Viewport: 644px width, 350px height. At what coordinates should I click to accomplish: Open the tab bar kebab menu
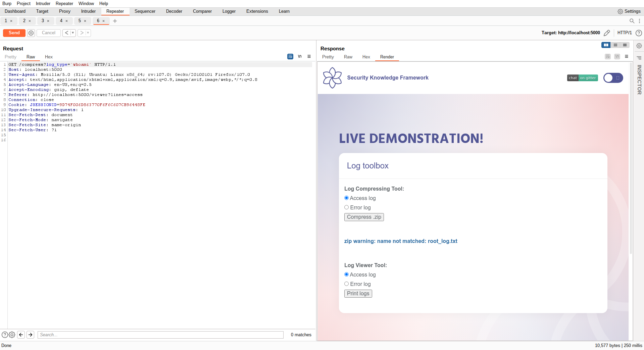tap(640, 21)
